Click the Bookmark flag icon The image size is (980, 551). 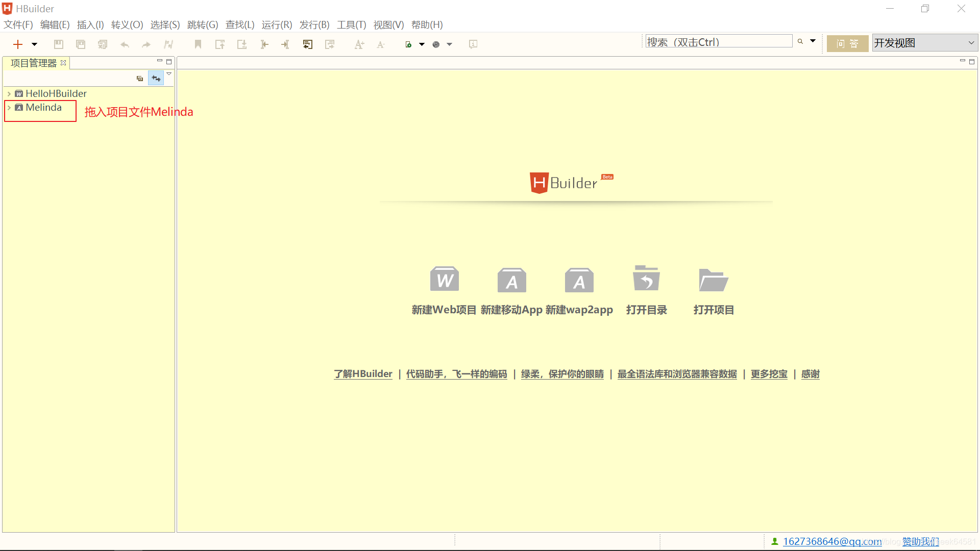point(198,44)
